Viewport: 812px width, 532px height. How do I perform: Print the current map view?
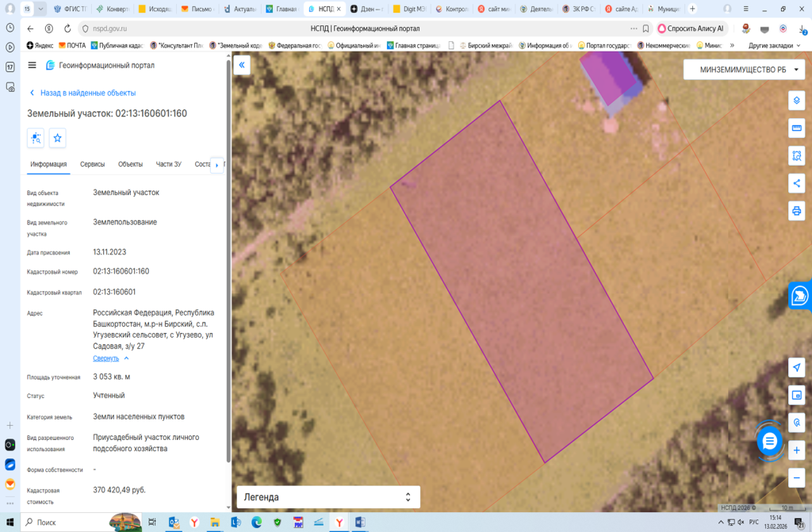click(x=797, y=211)
